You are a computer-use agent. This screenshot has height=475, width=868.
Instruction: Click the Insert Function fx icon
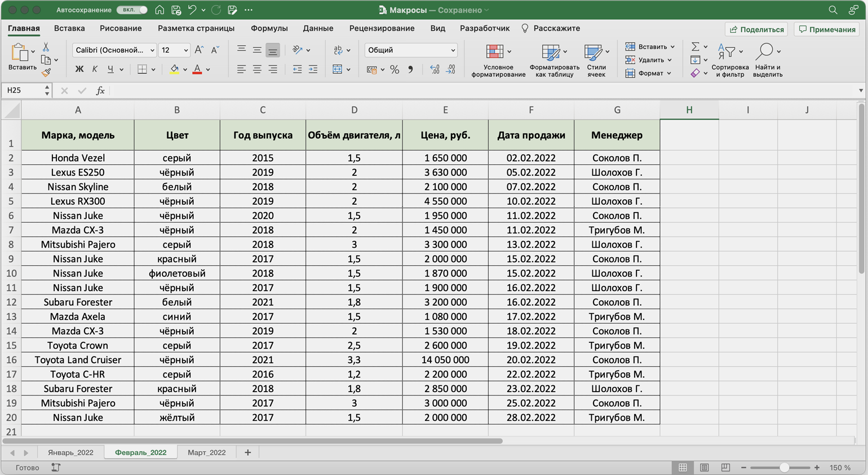(x=100, y=90)
